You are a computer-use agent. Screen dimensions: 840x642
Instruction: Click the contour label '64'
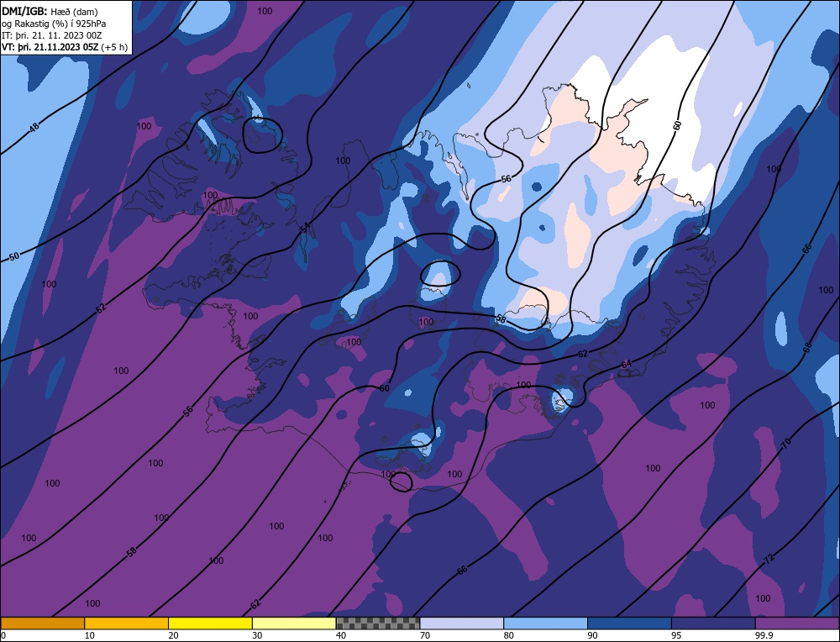(627, 365)
